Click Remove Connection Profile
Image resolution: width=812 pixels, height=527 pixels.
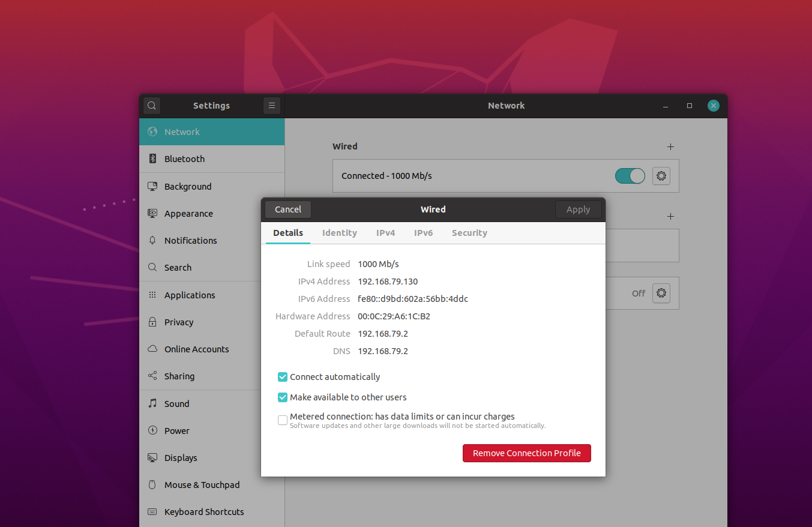(x=526, y=453)
